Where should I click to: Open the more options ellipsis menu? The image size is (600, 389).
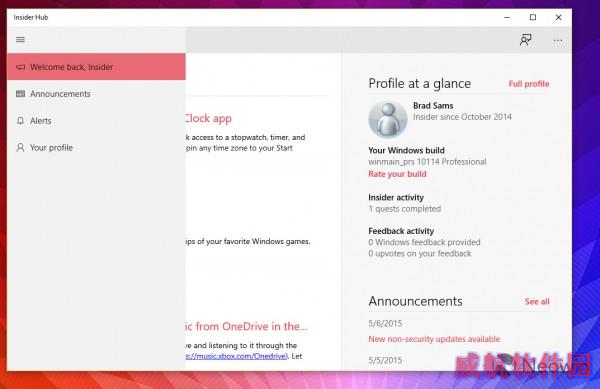[558, 41]
